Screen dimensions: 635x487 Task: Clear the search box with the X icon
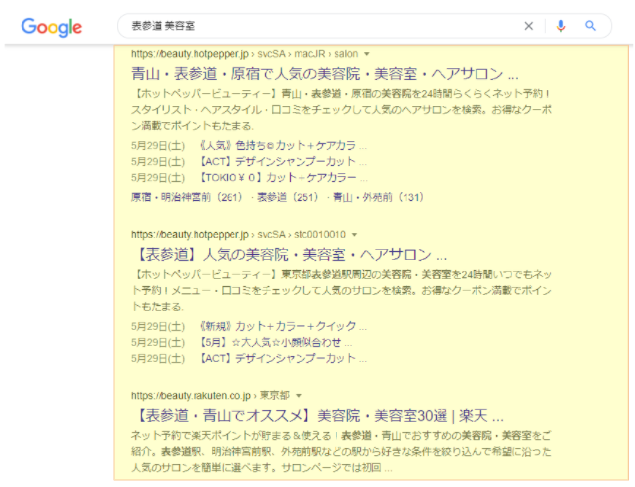[528, 26]
